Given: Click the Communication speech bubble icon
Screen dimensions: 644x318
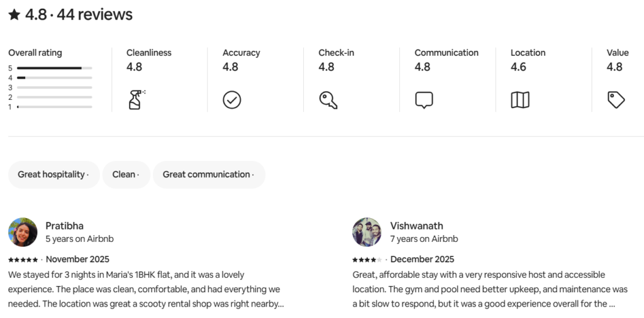Looking at the screenshot, I should click(x=424, y=100).
